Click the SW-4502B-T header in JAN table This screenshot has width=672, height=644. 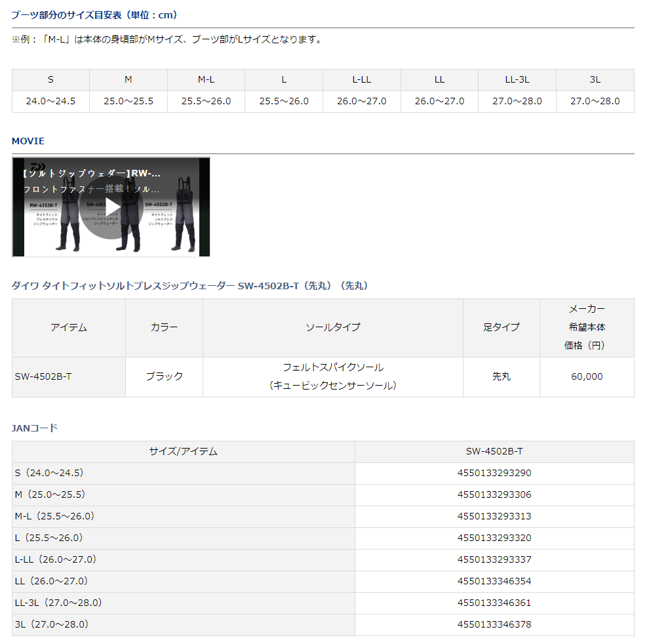(x=494, y=451)
